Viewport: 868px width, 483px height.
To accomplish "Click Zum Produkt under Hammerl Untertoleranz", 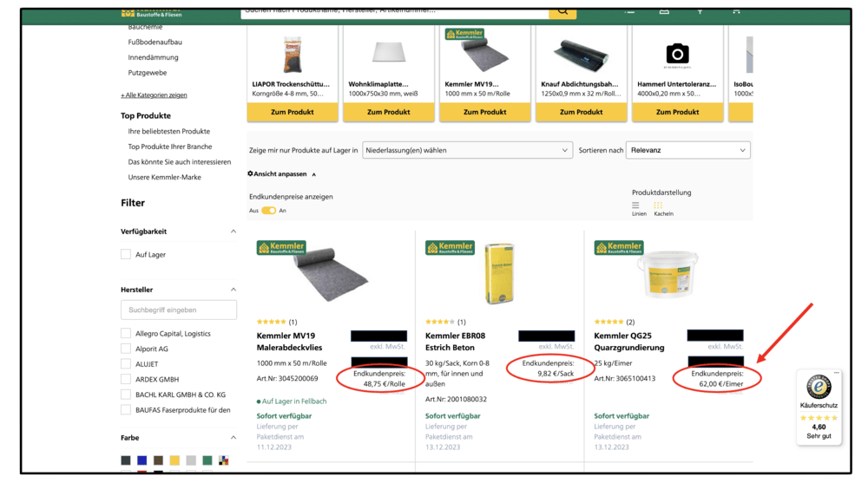I will click(x=678, y=112).
